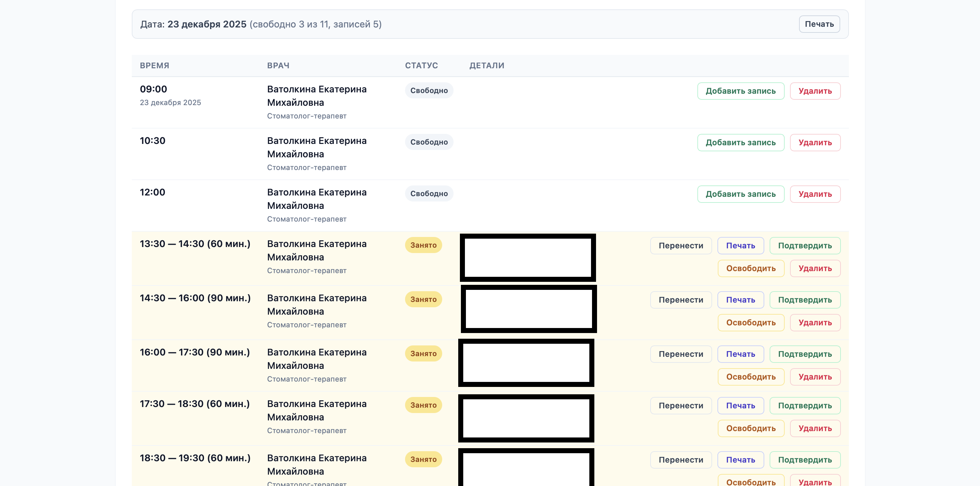Удалить the 09:00 free slot
The image size is (980, 486).
(815, 91)
